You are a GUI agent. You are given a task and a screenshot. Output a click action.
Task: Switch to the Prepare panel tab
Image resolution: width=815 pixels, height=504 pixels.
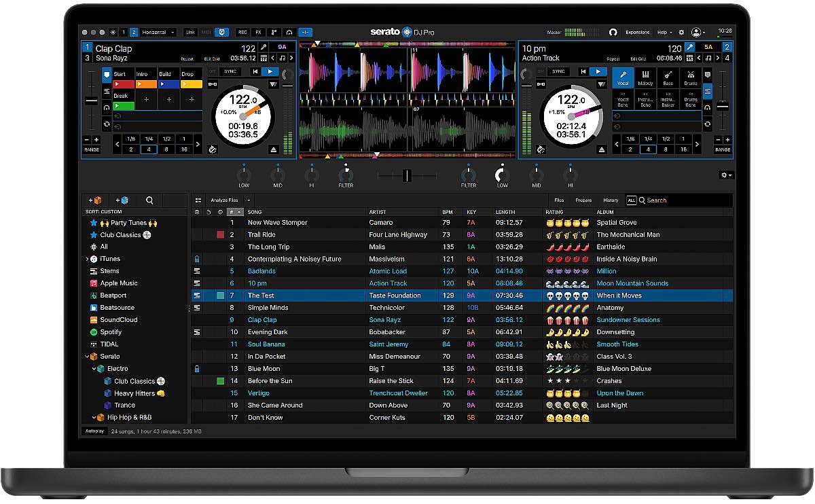(583, 200)
